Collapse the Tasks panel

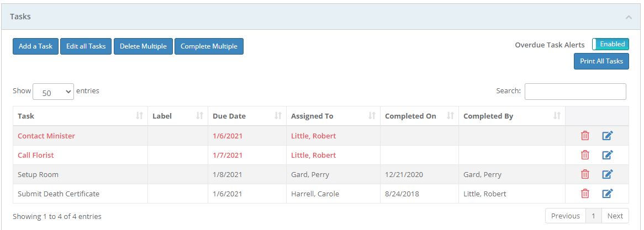(629, 17)
